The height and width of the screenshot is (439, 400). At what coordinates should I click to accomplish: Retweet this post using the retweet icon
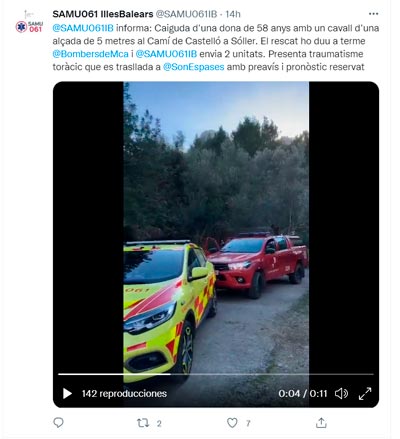click(143, 423)
